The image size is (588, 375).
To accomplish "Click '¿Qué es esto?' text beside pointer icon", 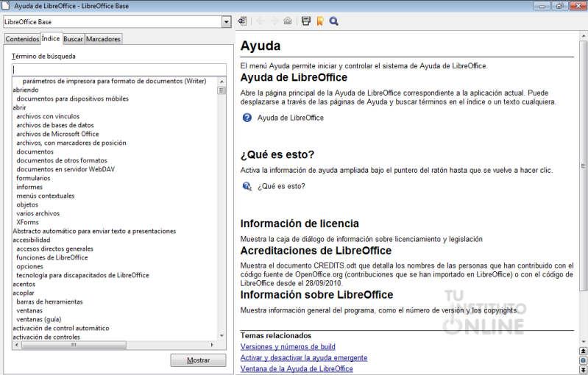I will pyautogui.click(x=281, y=186).
